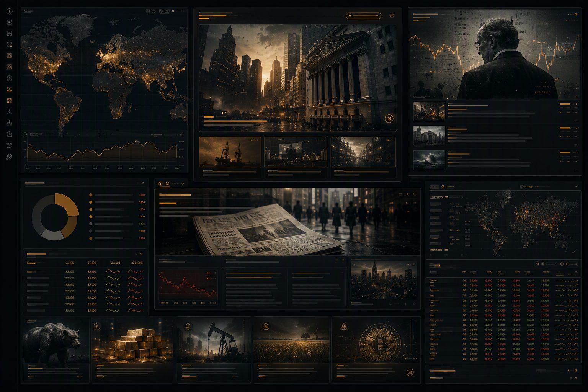Click the orange progress bar on the skyline image
Viewport: 588px width, 392px height.
[x=235, y=121]
